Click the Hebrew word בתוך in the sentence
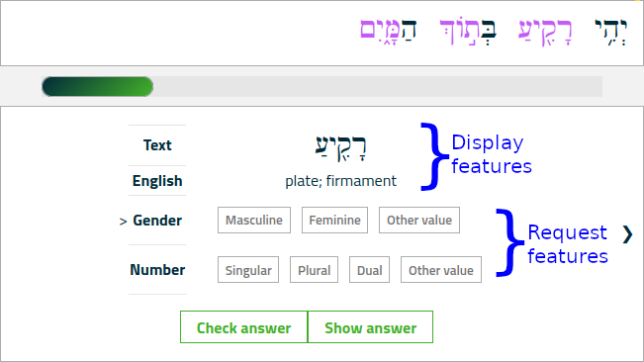The width and height of the screenshot is (644, 362). [468, 32]
